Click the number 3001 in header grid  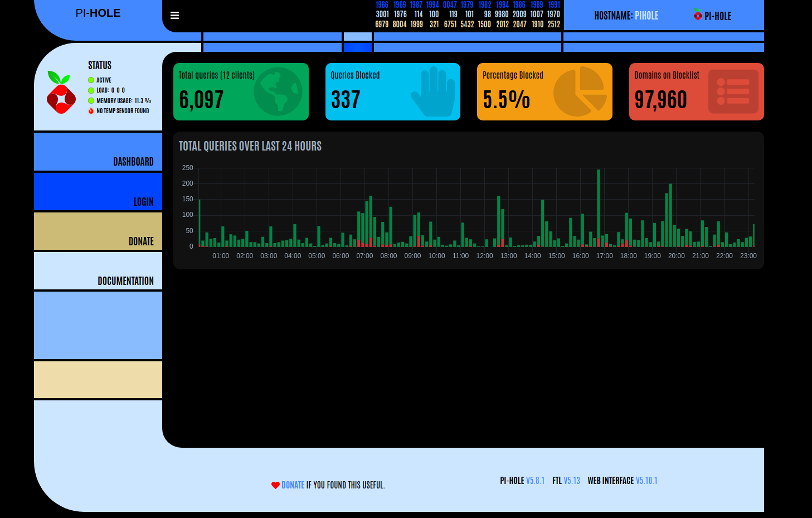pos(382,14)
